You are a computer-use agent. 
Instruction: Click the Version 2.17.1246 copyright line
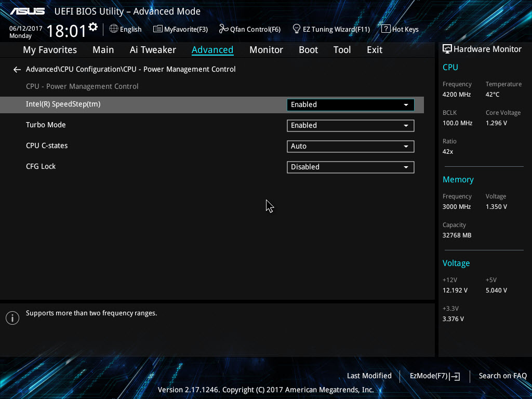coord(265,390)
